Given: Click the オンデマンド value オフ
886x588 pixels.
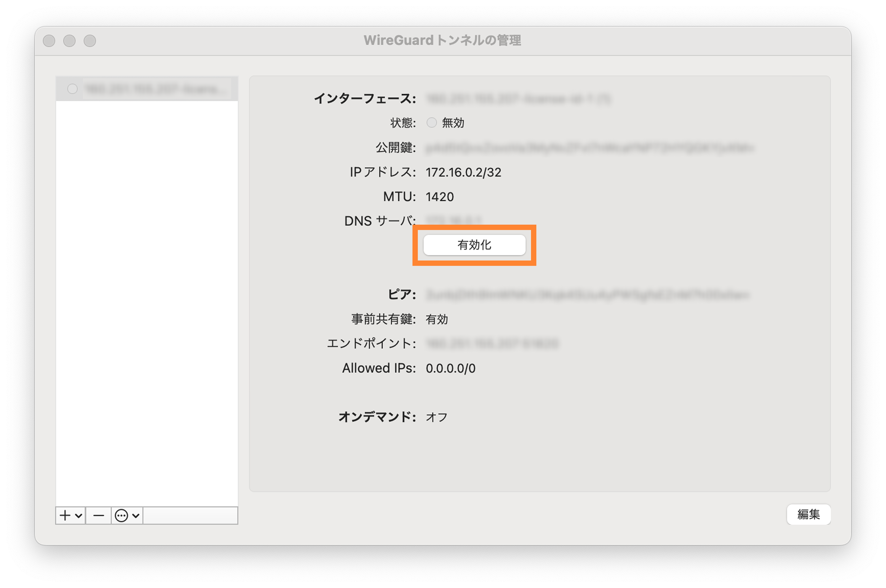Looking at the screenshot, I should [x=437, y=417].
